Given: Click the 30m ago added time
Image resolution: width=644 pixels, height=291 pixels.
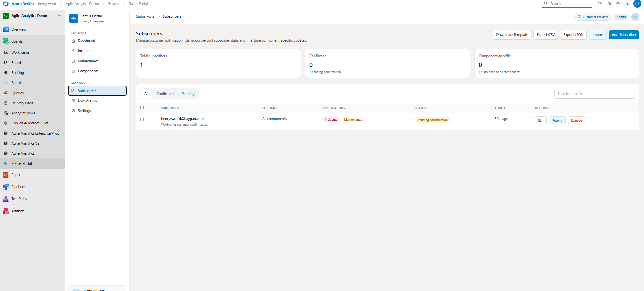Looking at the screenshot, I should (501, 119).
